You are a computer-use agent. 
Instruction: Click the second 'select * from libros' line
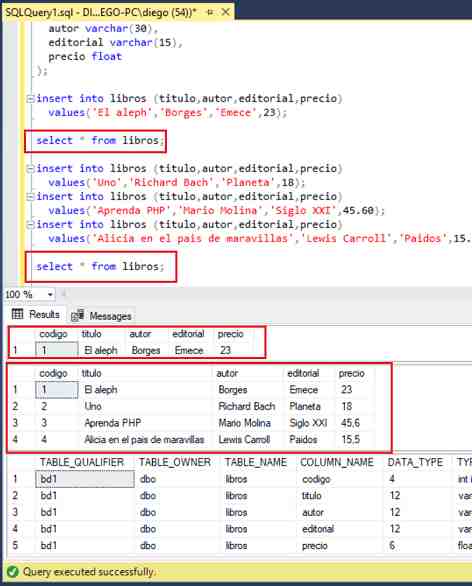coord(100,266)
